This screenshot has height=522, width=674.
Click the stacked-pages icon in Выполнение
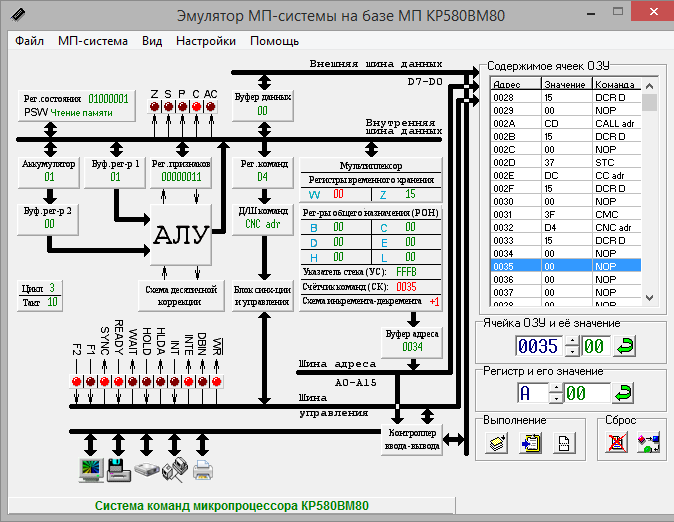coord(496,443)
